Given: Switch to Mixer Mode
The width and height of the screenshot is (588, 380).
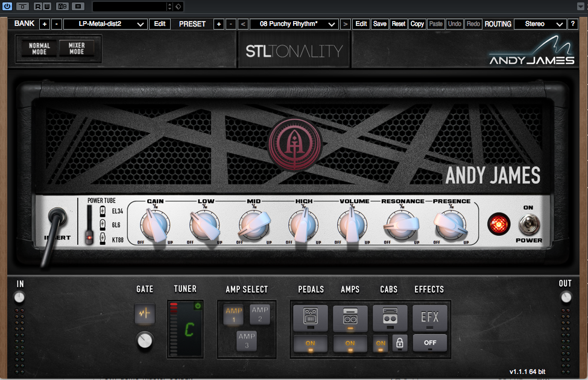Looking at the screenshot, I should (77, 49).
